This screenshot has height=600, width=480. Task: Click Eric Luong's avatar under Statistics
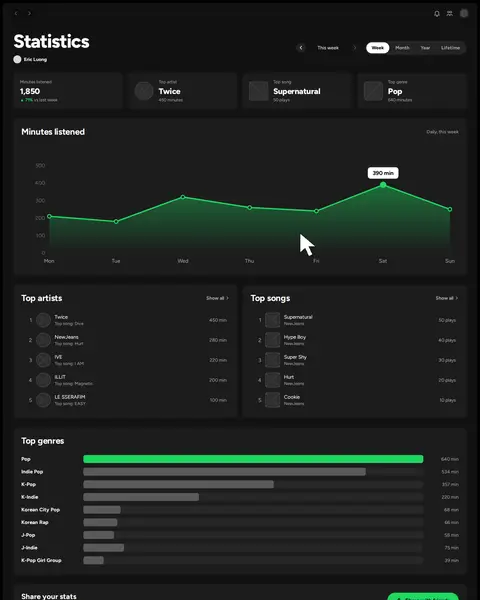17,59
